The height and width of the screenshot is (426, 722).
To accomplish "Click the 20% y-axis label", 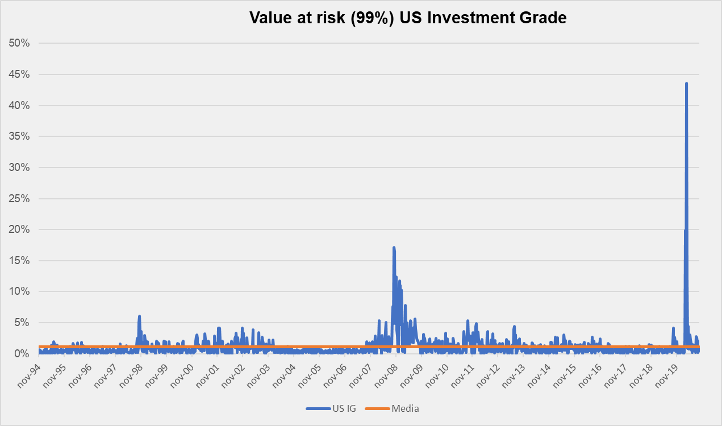I will 19,229.
